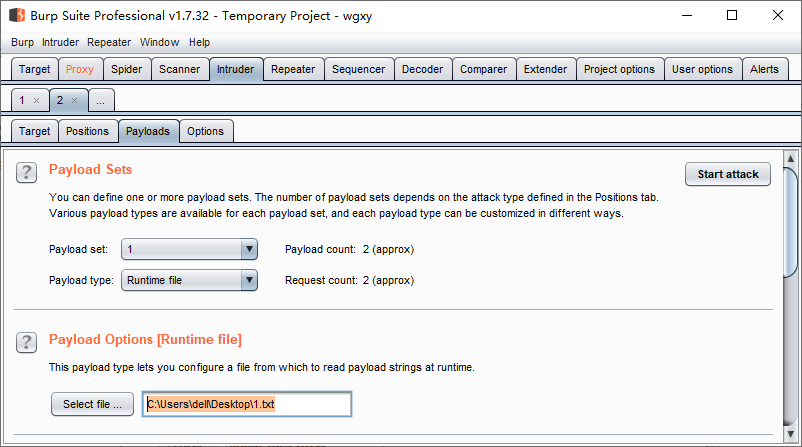Select Intruder attack tab 1

(x=23, y=100)
